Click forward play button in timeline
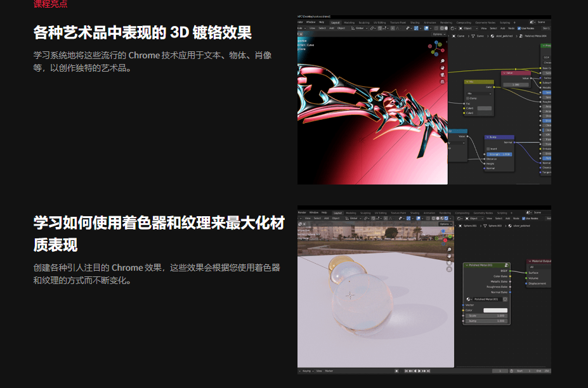Screen dimensions: 588x388 click(x=419, y=371)
